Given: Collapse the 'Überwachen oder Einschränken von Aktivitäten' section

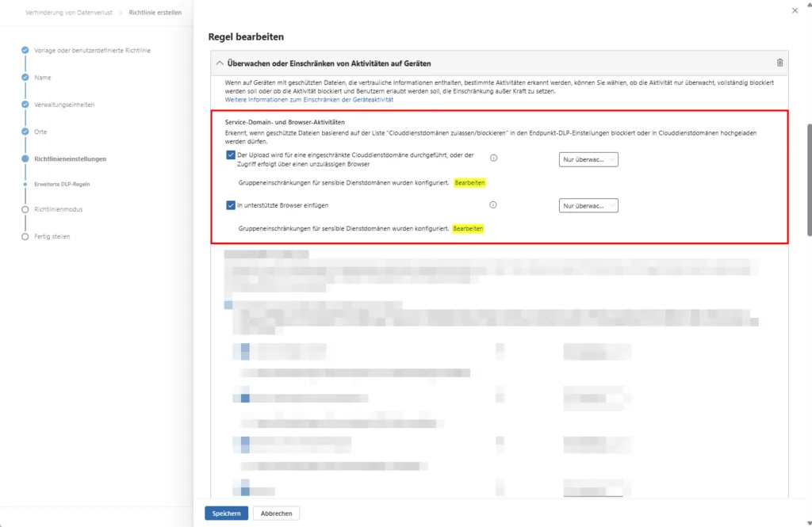Looking at the screenshot, I should [x=220, y=63].
